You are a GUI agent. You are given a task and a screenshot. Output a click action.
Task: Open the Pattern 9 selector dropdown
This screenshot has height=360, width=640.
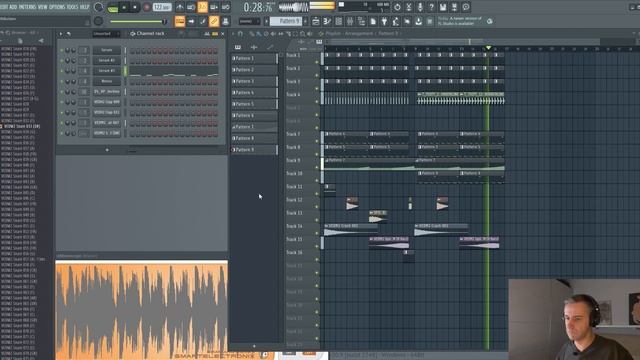pos(286,21)
